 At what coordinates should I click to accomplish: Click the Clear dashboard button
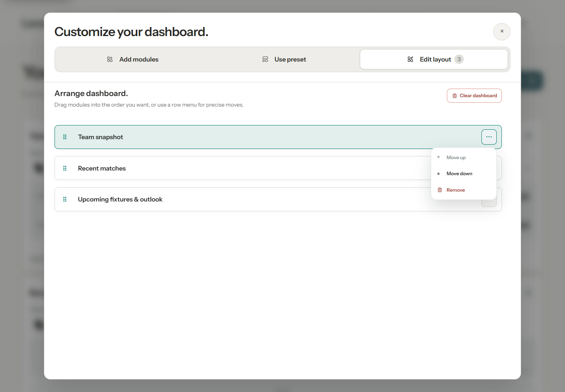point(474,96)
